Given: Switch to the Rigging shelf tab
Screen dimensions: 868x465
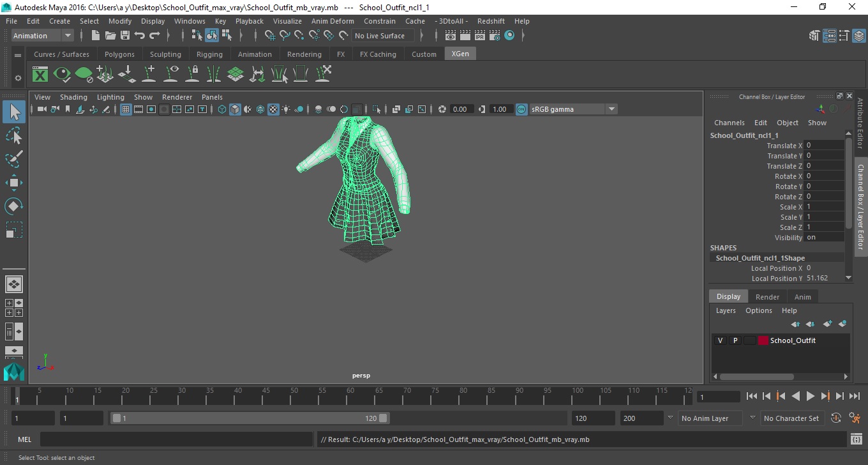Looking at the screenshot, I should 209,54.
